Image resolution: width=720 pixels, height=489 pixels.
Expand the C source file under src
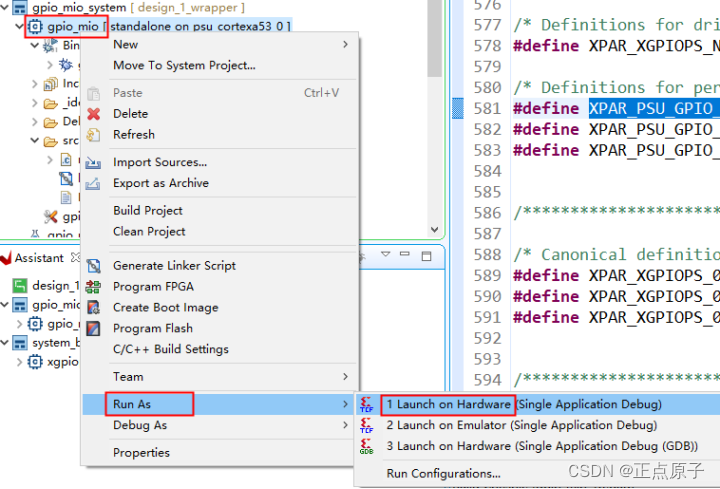(50, 160)
